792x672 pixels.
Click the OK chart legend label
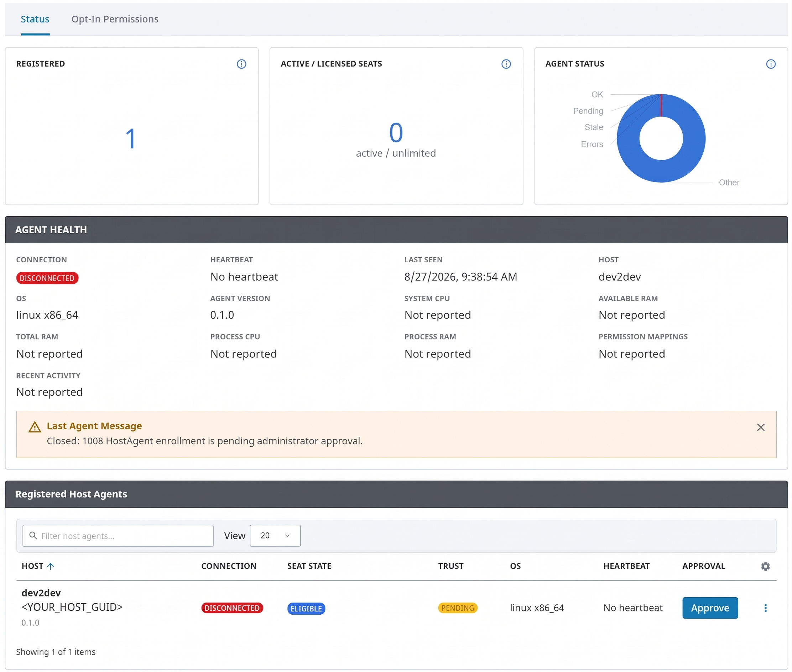(597, 94)
